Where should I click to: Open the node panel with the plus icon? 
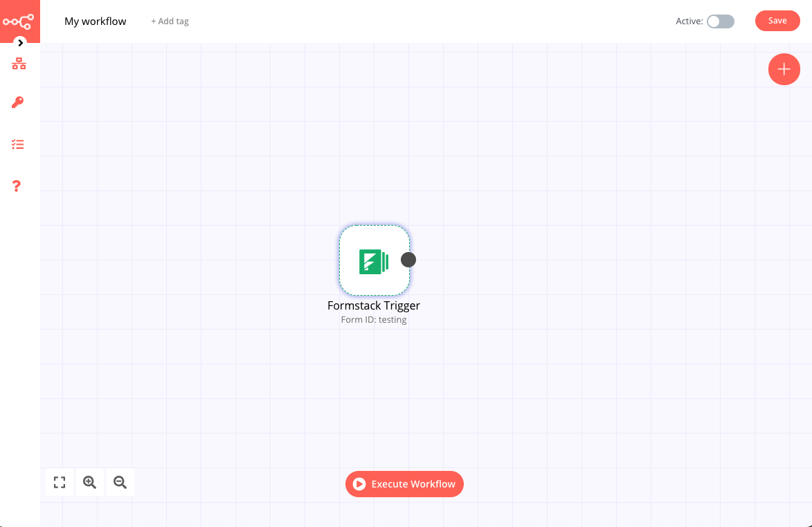point(784,69)
